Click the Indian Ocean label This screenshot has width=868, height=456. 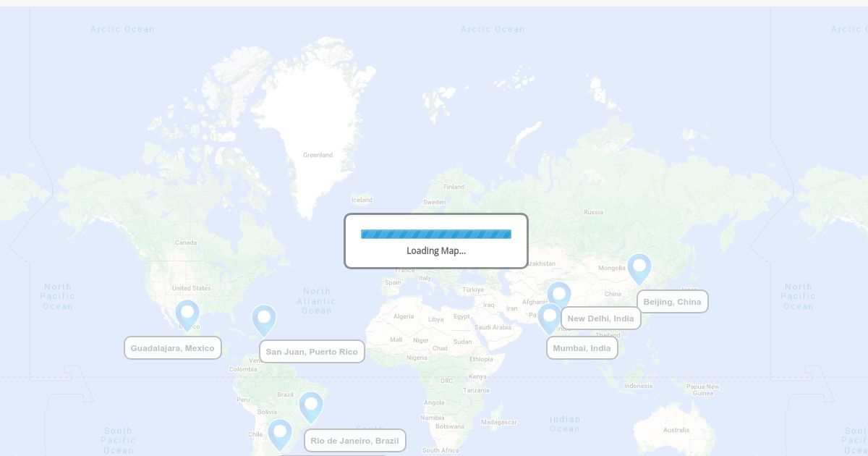tap(565, 423)
